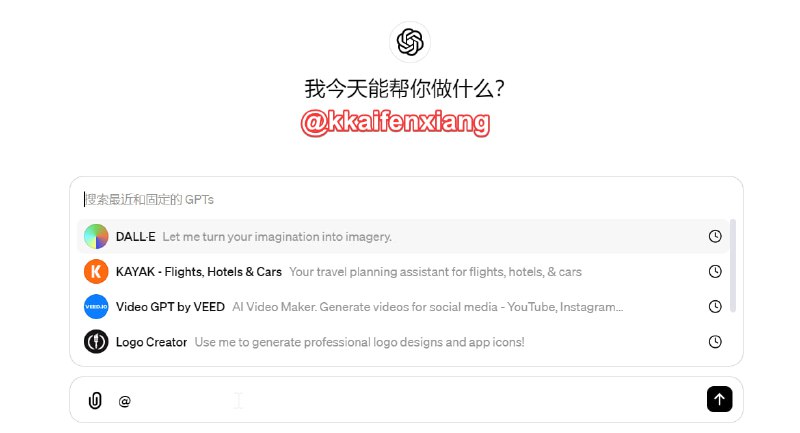Click the clock icon beside DALL·E
This screenshot has width=800, height=433.
click(715, 236)
